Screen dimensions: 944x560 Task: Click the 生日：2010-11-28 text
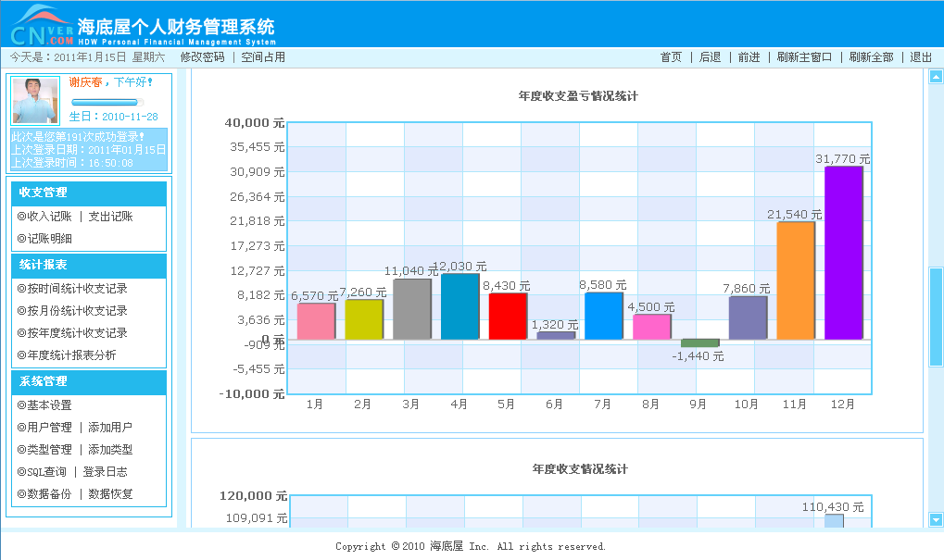114,117
